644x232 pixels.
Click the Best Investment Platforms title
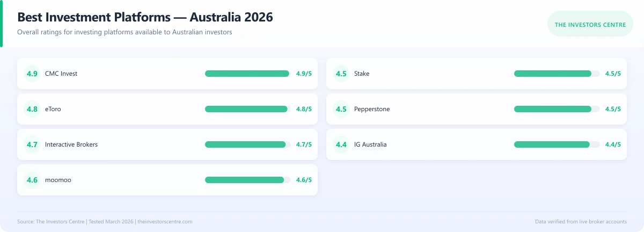(x=145, y=17)
